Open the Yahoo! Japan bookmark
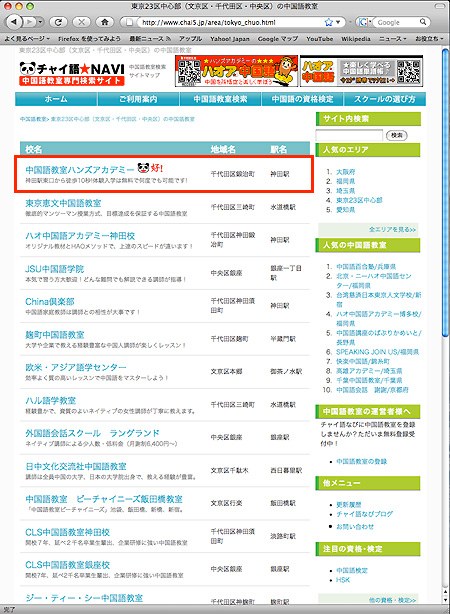Viewport: 450px width, 614px height. tap(230, 39)
